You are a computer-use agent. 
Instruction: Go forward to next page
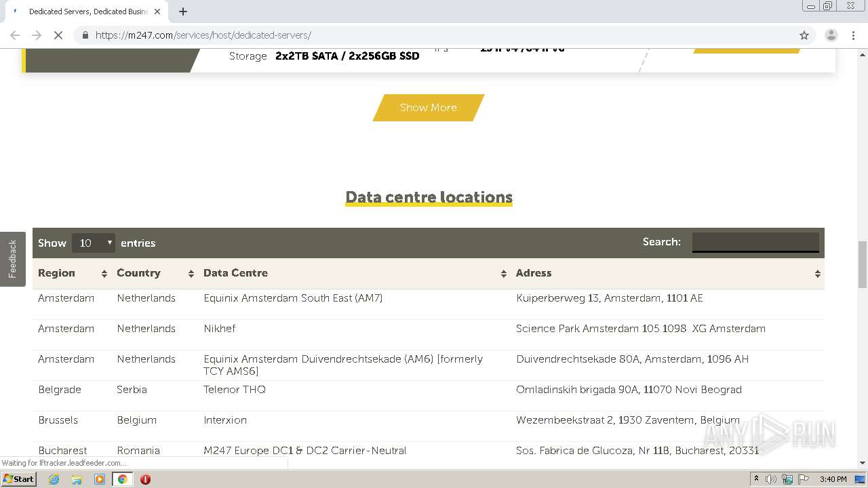tap(37, 35)
